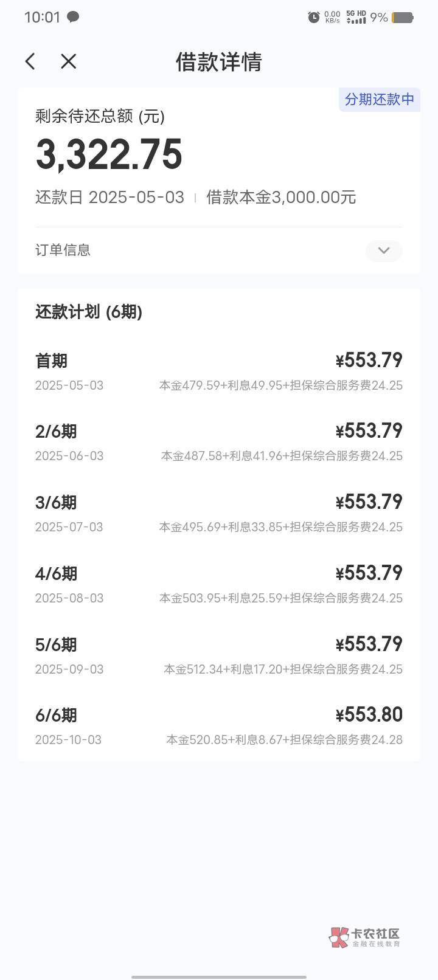Tap the 卡农社区 watermark logo
The image size is (438, 980).
[364, 937]
